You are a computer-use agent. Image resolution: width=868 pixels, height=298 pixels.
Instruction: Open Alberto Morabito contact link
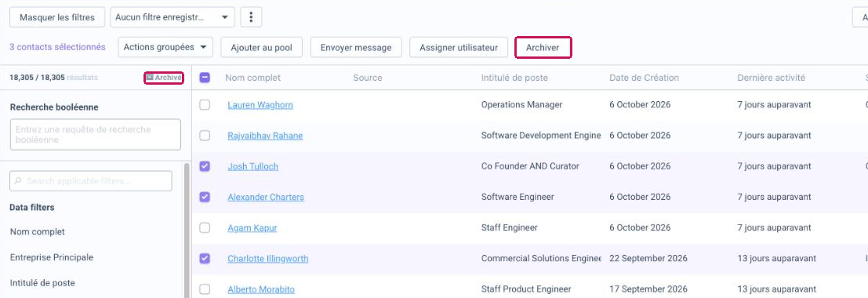click(261, 289)
